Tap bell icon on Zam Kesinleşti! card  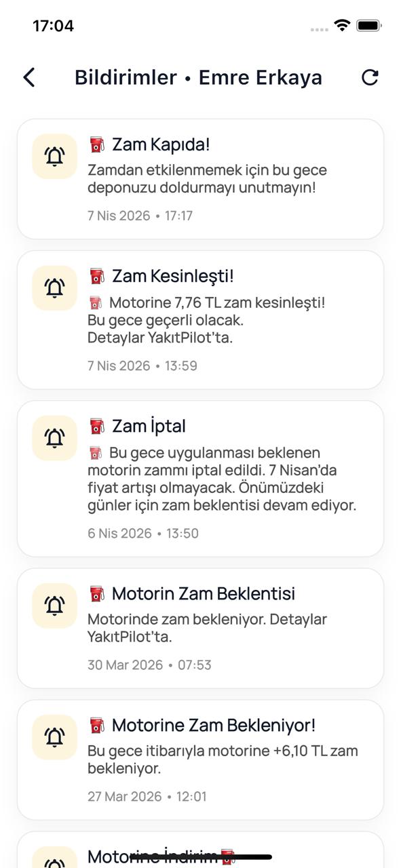[54, 288]
